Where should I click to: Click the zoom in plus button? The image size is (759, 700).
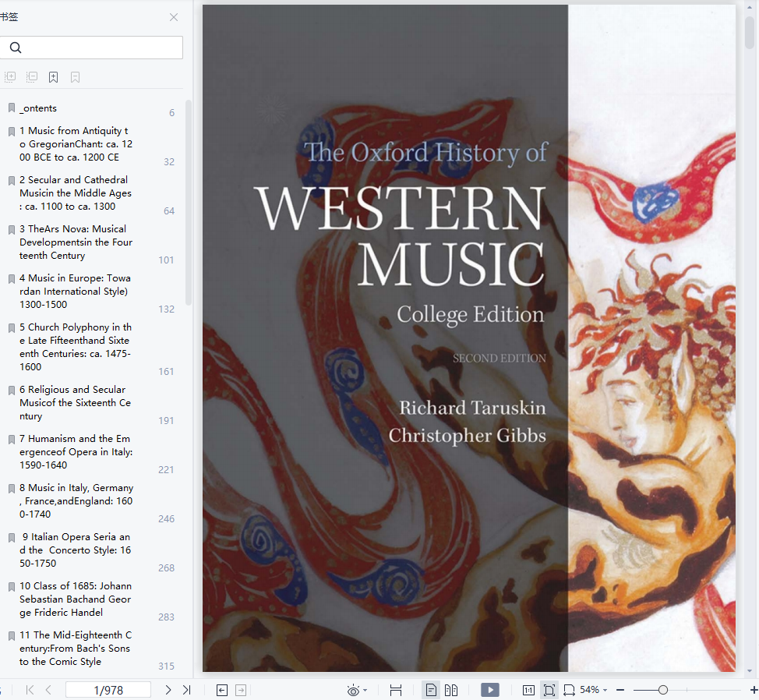tap(754, 690)
